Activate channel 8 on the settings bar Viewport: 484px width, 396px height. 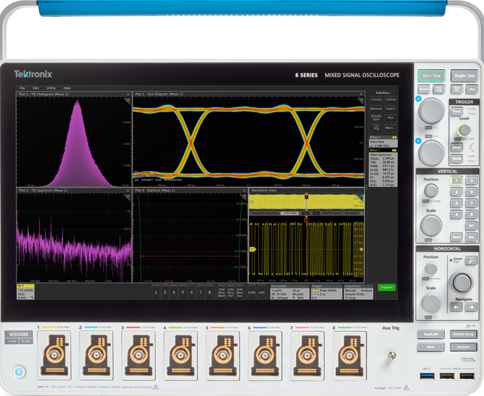[x=210, y=292]
